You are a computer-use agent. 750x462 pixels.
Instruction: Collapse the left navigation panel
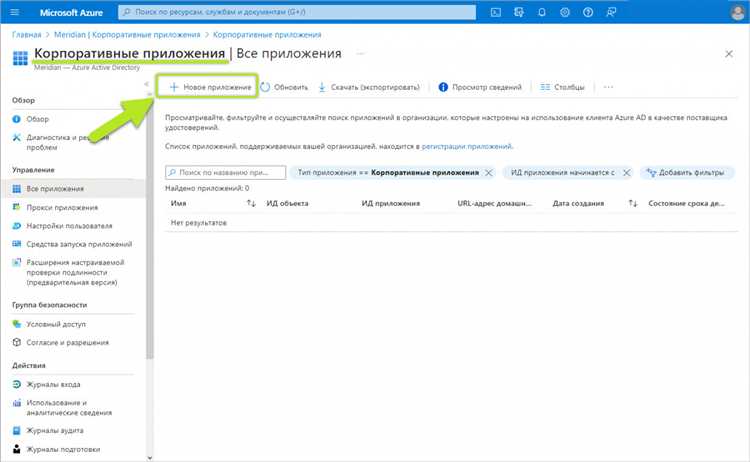pos(146,84)
